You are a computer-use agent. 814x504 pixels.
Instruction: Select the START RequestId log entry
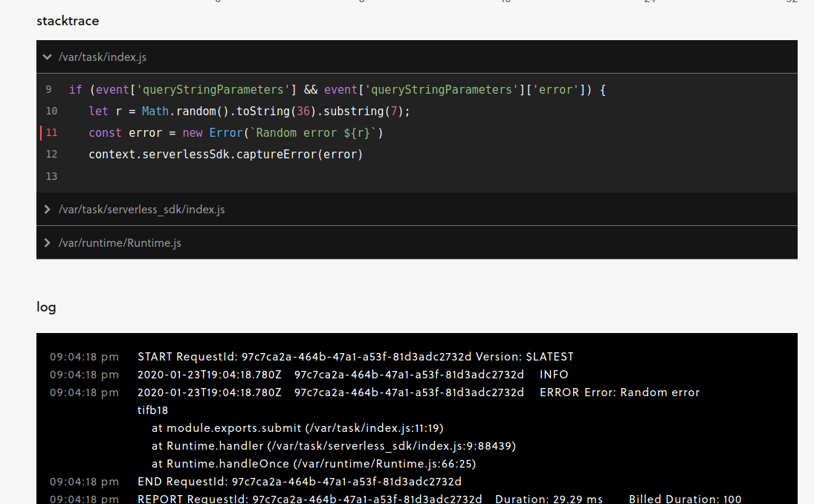[x=355, y=356]
